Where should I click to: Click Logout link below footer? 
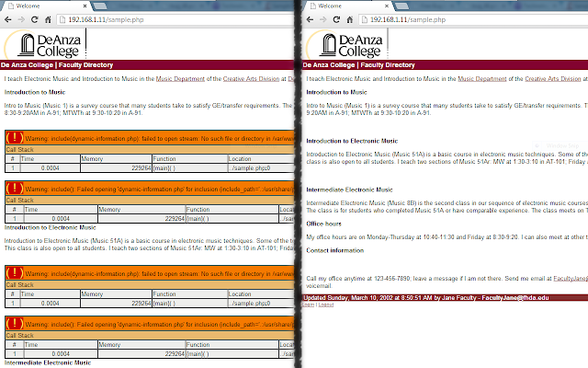[326, 305]
